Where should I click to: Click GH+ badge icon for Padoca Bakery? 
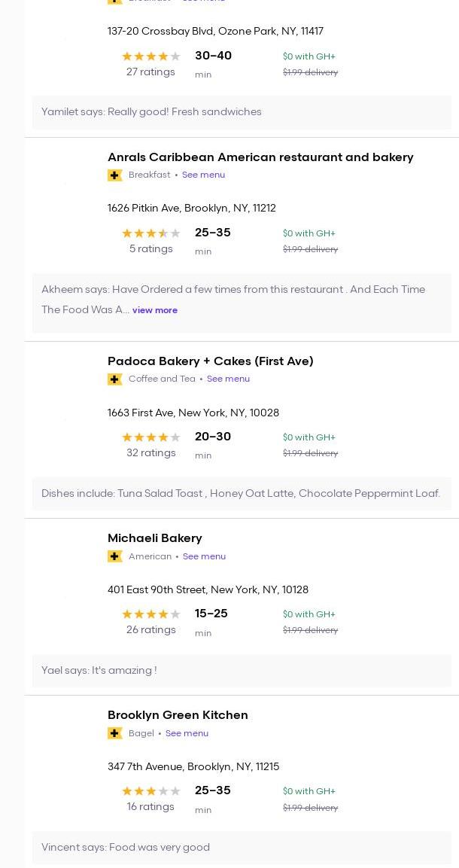(115, 379)
